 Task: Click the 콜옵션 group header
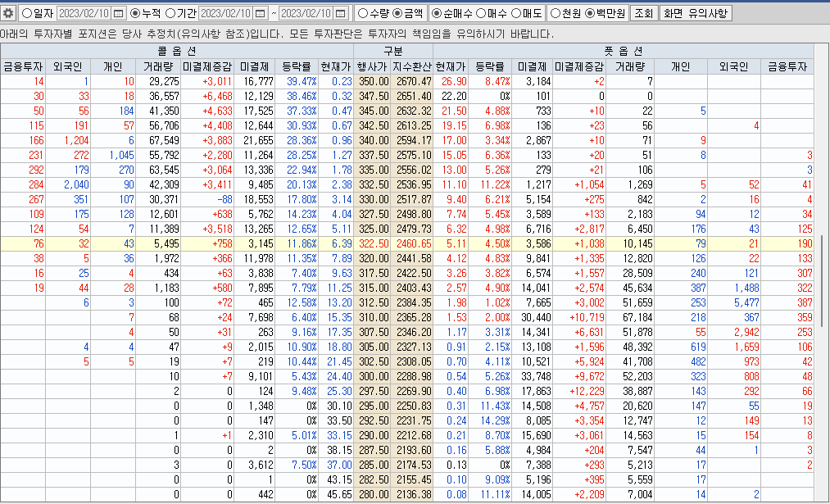point(177,52)
